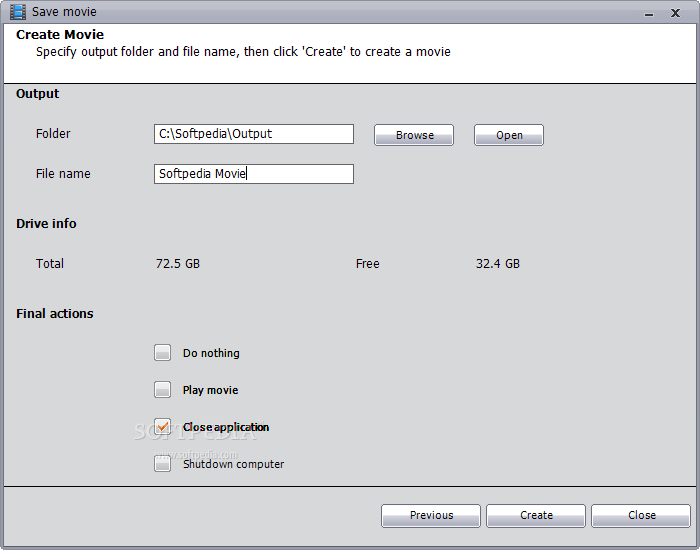Click the Drive info section heading
Image resolution: width=700 pixels, height=550 pixels.
pyautogui.click(x=46, y=223)
